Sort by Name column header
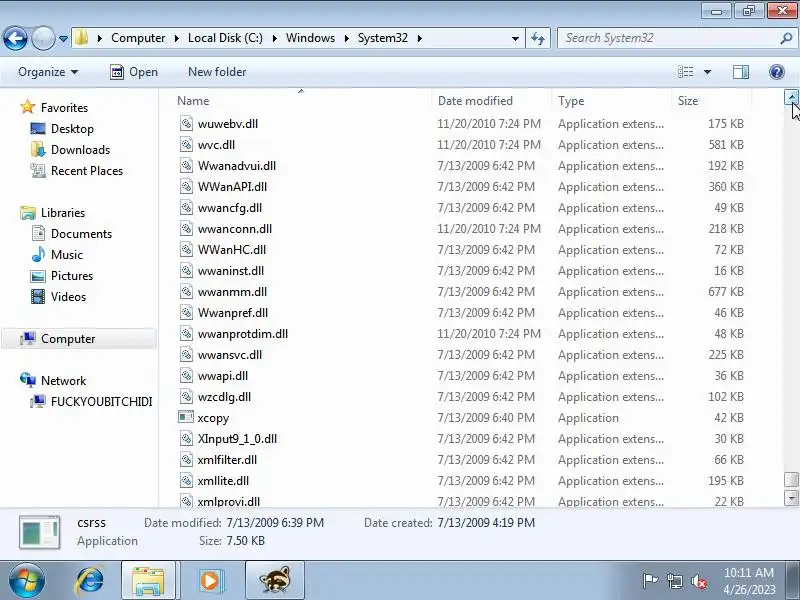Image resolution: width=800 pixels, height=600 pixels. click(x=193, y=101)
